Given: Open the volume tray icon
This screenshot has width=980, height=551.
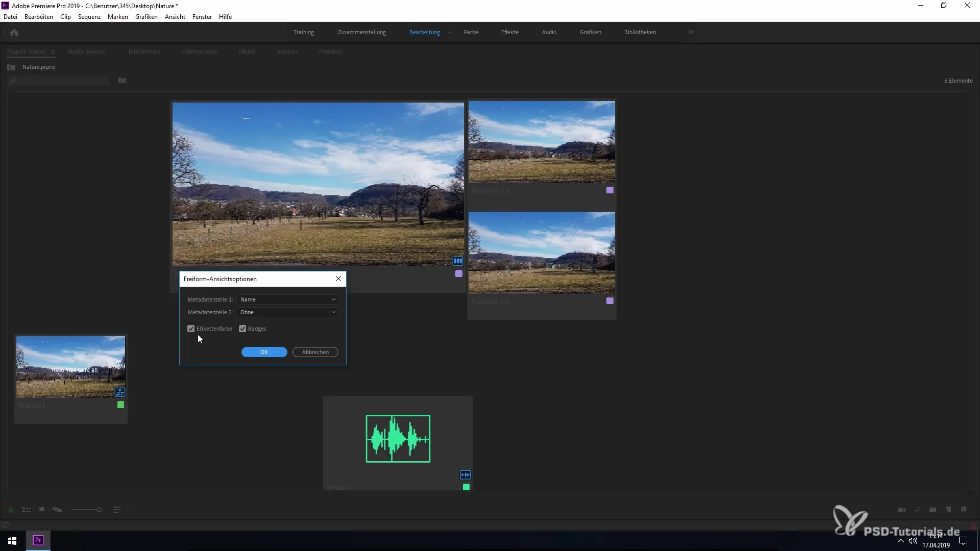Looking at the screenshot, I should (913, 541).
